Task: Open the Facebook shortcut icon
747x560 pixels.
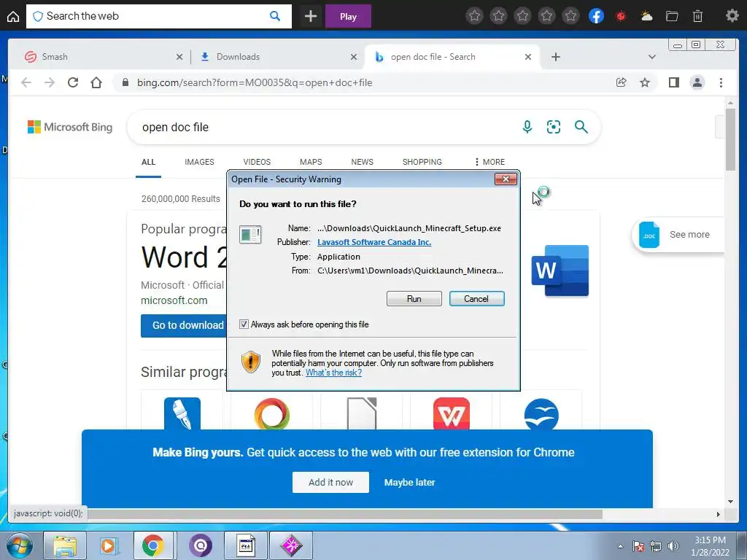Action: tap(596, 16)
